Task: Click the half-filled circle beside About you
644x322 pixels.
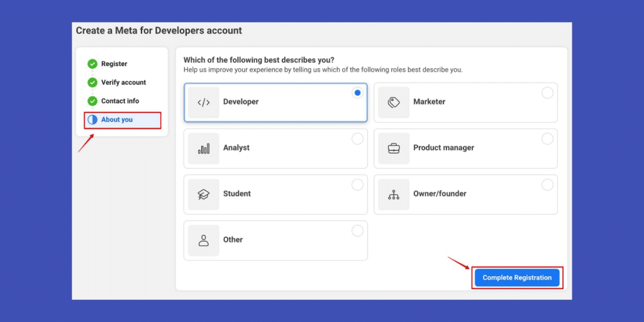Action: point(92,119)
